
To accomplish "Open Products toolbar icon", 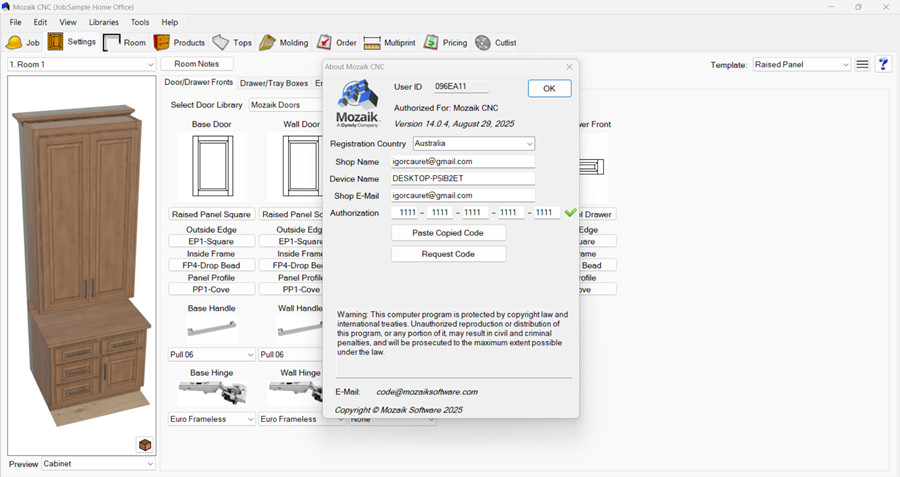I will [162, 42].
